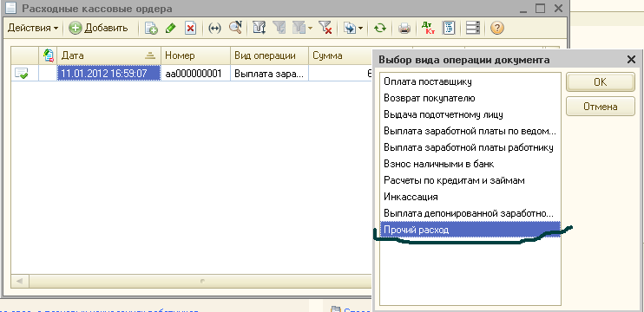
Task: Click the Номер column header
Action: pos(195,55)
